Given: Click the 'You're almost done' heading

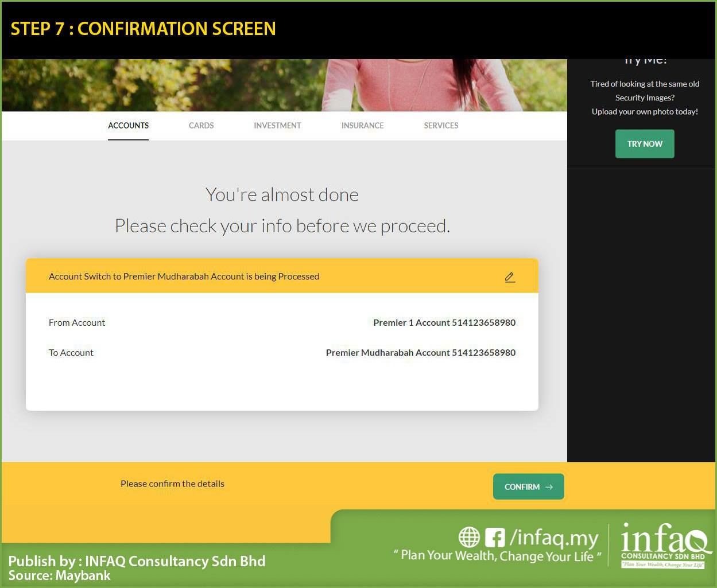Looking at the screenshot, I should click(x=282, y=195).
